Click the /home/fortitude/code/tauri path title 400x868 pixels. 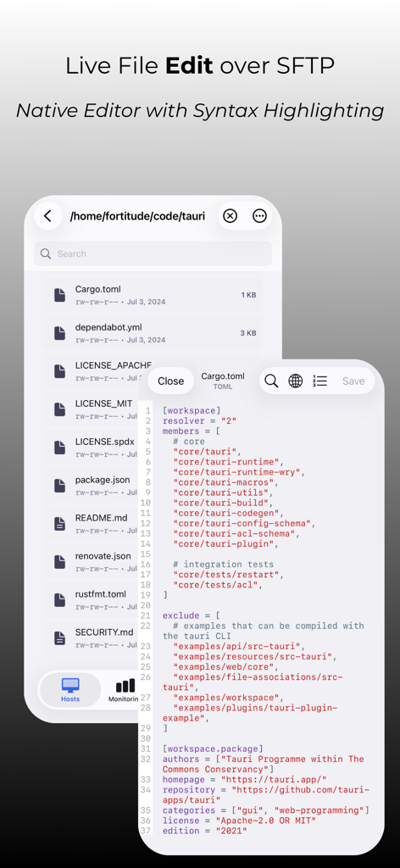click(137, 216)
